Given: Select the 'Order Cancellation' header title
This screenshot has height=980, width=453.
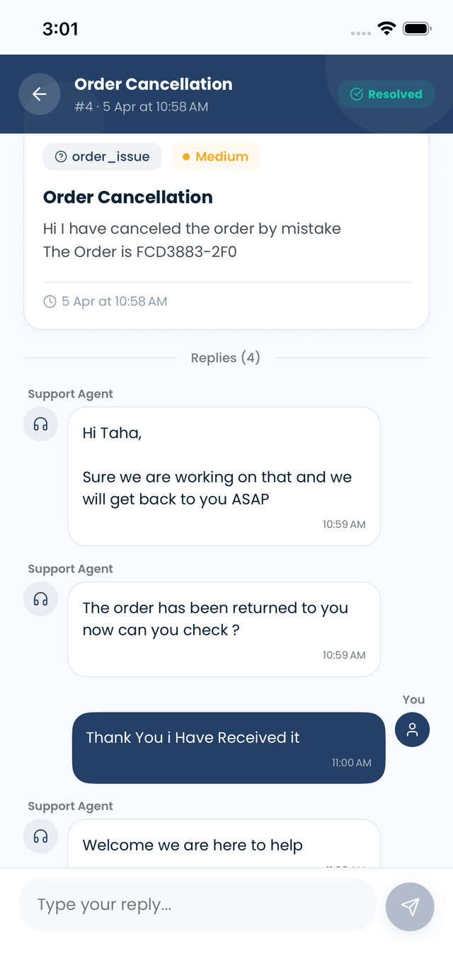Looking at the screenshot, I should (x=153, y=84).
